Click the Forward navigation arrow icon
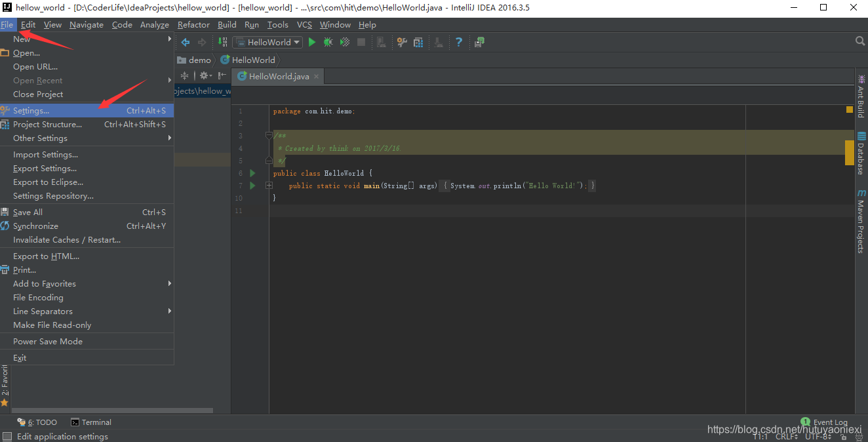This screenshot has width=868, height=442. (x=202, y=42)
